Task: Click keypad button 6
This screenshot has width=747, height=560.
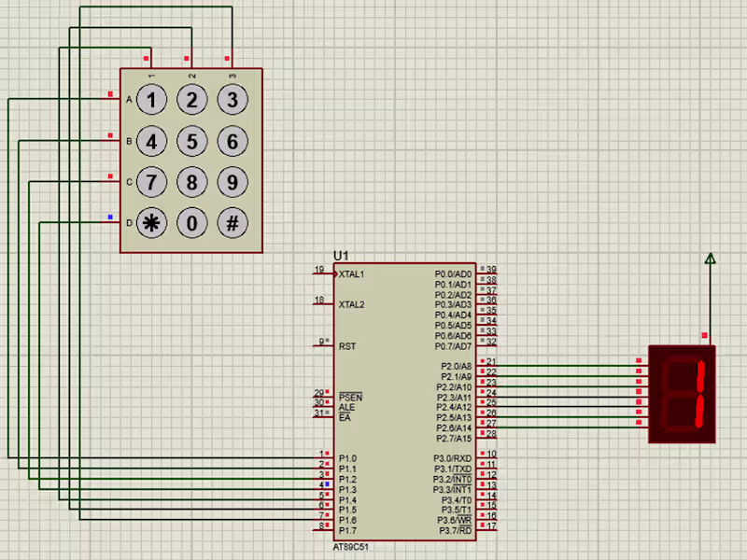Action: coord(233,142)
